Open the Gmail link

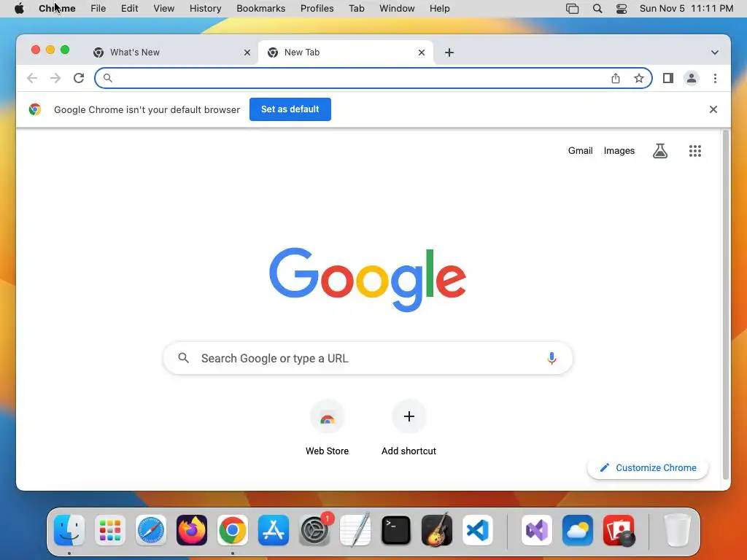tap(580, 151)
